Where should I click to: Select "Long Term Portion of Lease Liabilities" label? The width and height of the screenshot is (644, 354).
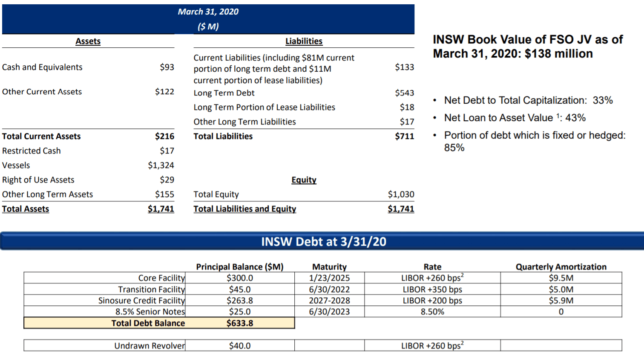tap(264, 107)
